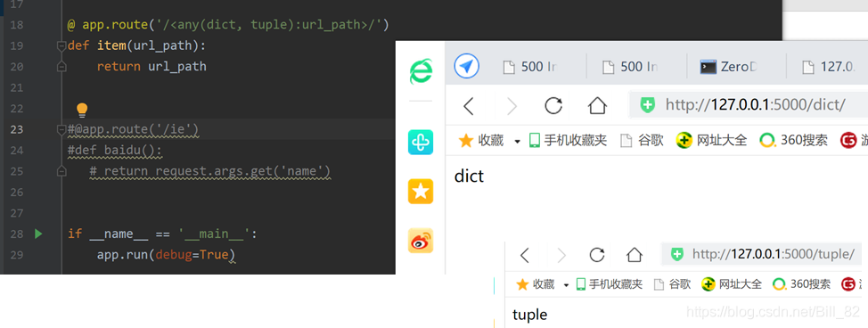The image size is (868, 328).
Task: Click the yellow lightbulb intention icon
Action: (x=82, y=110)
